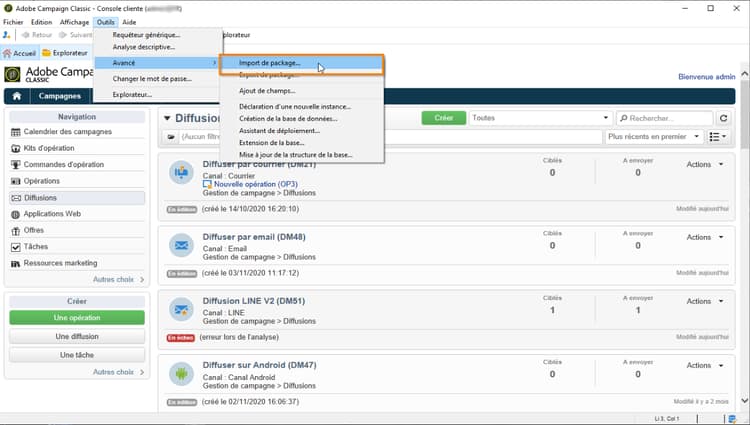Open the Affichage menu
750x425 pixels.
click(74, 22)
